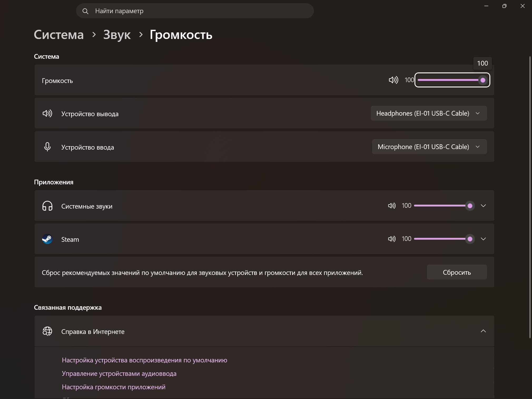
Task: Restore down the Settings window
Action: (504, 6)
